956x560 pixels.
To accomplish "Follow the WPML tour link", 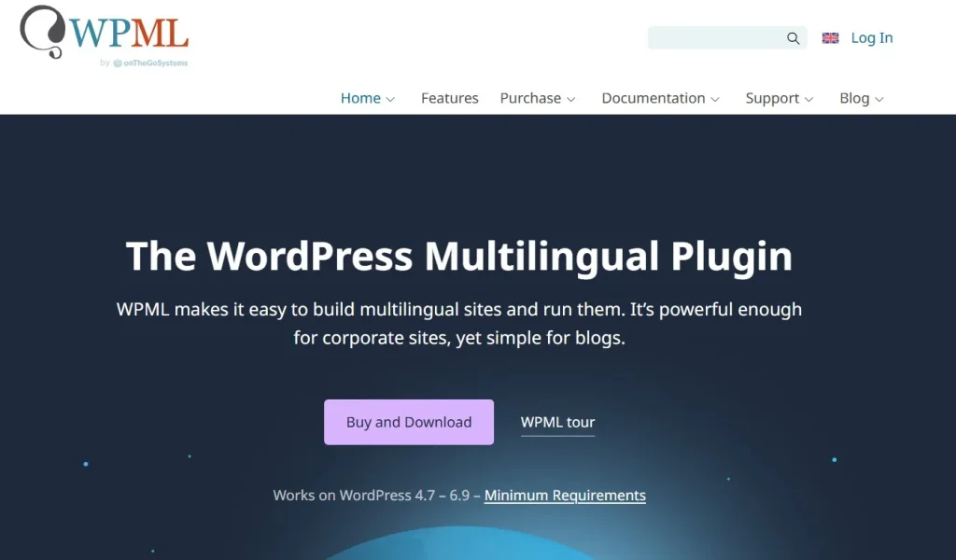I will 557,422.
